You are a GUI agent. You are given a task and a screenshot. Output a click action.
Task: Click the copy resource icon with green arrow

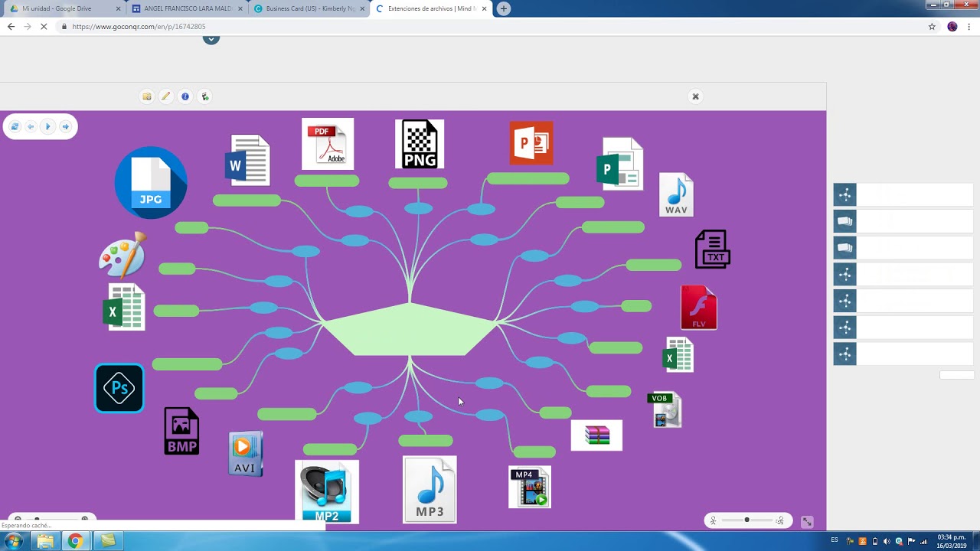(x=204, y=96)
